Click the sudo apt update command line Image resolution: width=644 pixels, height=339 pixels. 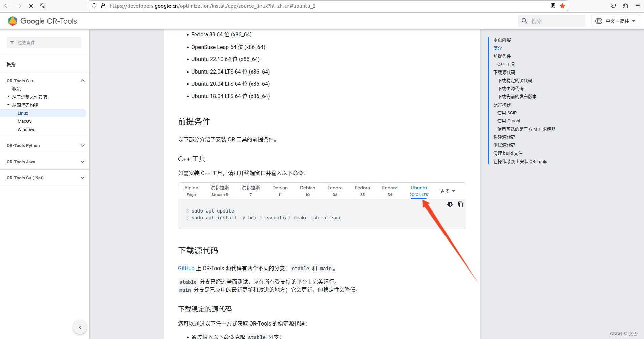click(213, 211)
